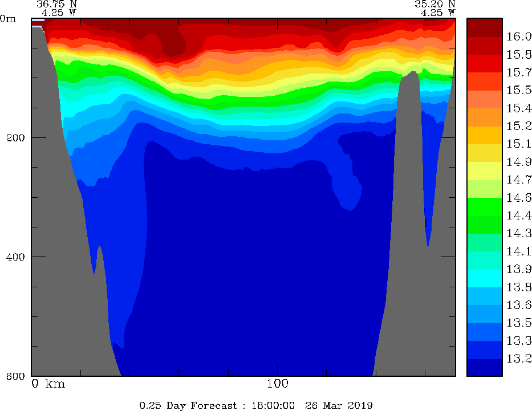Click the 200 depth axis label

click(x=15, y=138)
